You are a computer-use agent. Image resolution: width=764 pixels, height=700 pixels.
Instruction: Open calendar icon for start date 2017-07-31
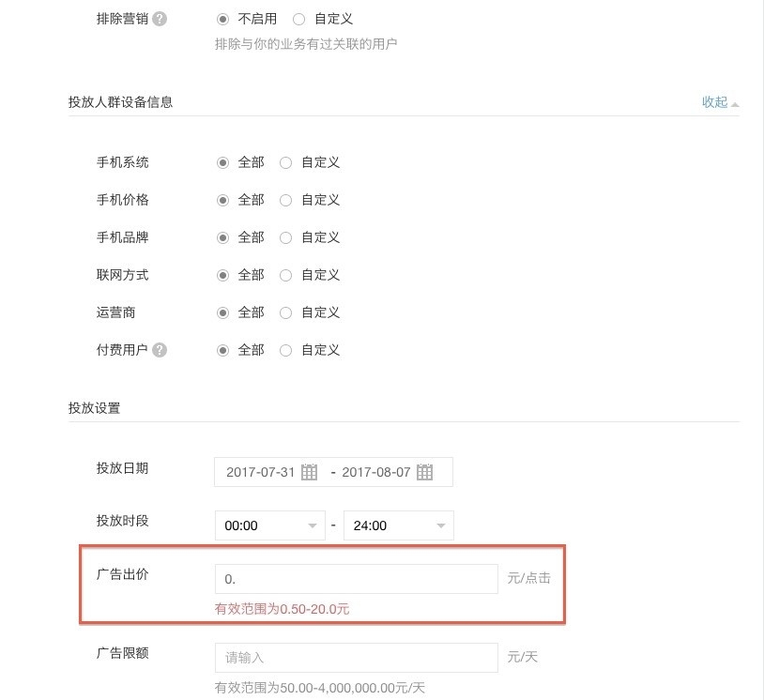[310, 472]
